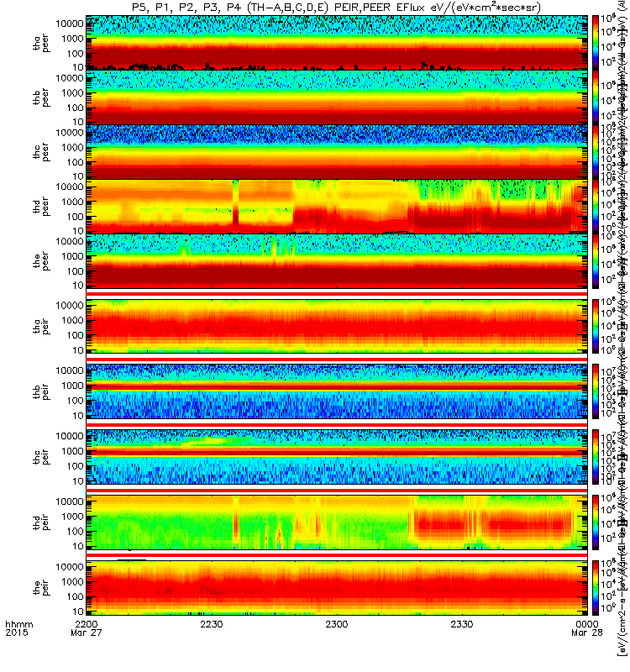
Task: Click the 2330 time axis label
Action: (461, 624)
